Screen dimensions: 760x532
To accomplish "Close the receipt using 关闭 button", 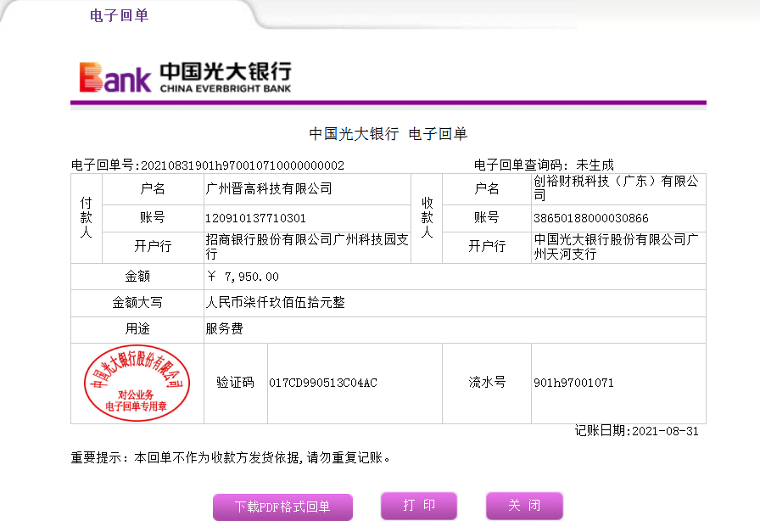I will pos(524,506).
